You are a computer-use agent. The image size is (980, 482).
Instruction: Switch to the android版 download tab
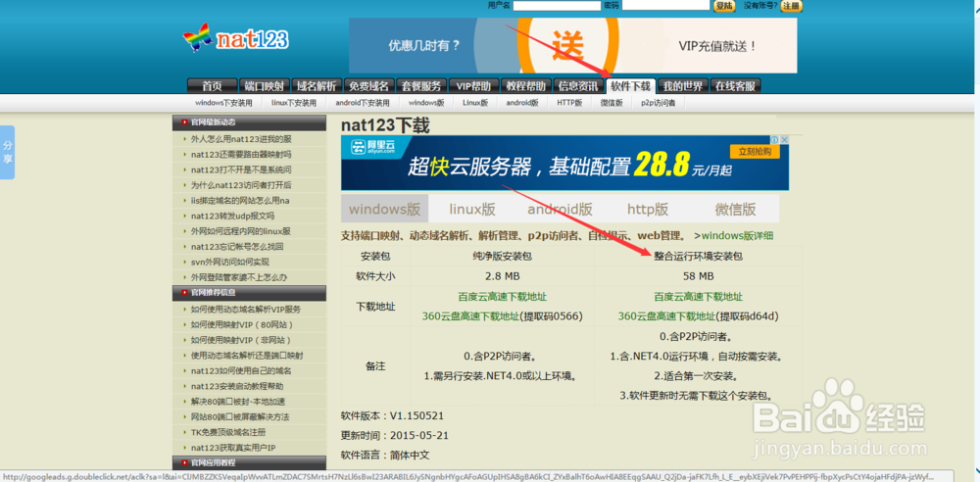[560, 209]
